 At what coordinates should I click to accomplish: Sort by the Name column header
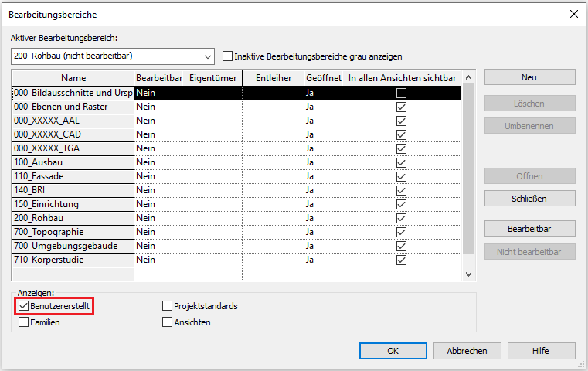tap(73, 78)
